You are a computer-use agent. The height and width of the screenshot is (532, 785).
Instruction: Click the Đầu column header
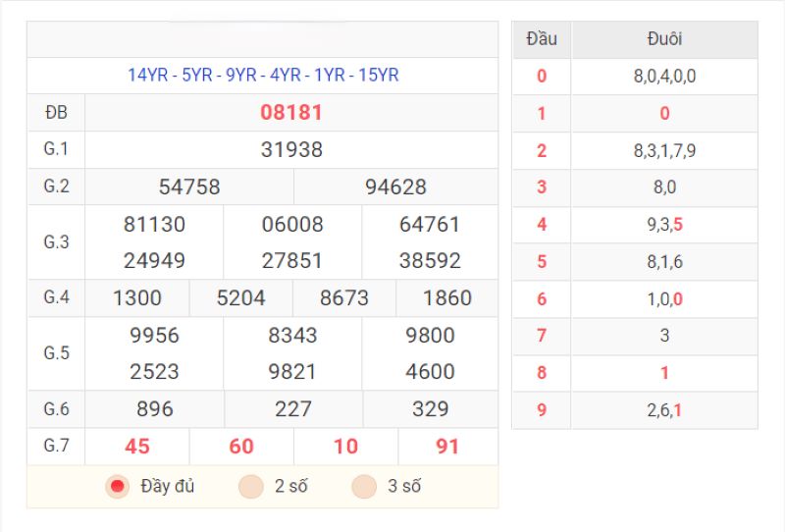pyautogui.click(x=542, y=39)
